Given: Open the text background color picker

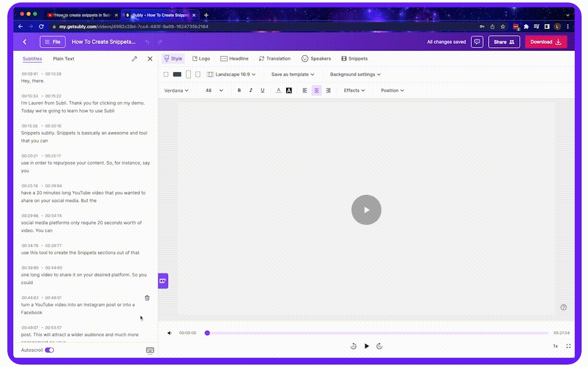Looking at the screenshot, I should 289,90.
